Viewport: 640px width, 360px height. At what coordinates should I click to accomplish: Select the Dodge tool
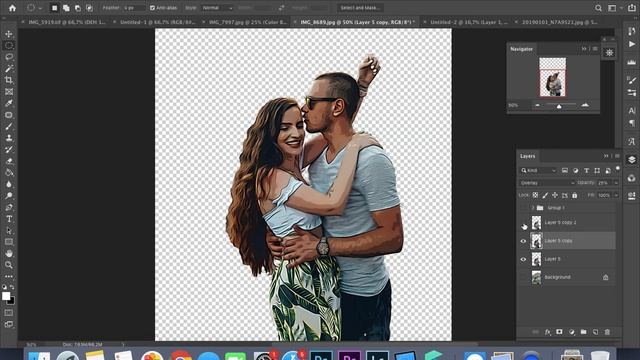[9, 196]
